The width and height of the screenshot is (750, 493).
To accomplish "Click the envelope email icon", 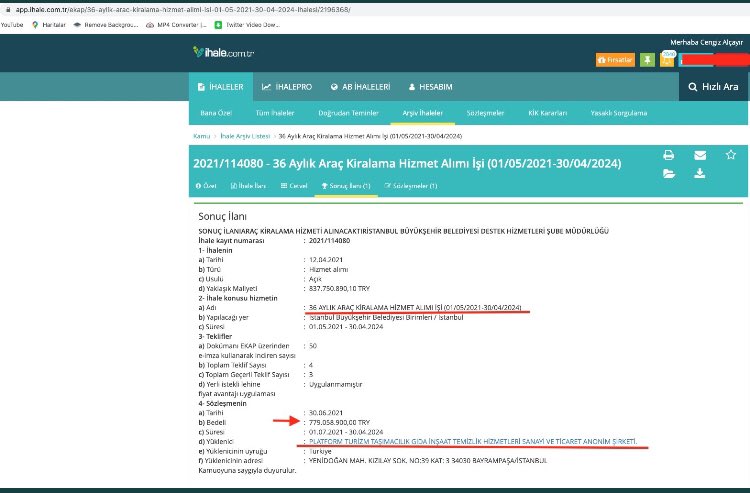I will 700,155.
